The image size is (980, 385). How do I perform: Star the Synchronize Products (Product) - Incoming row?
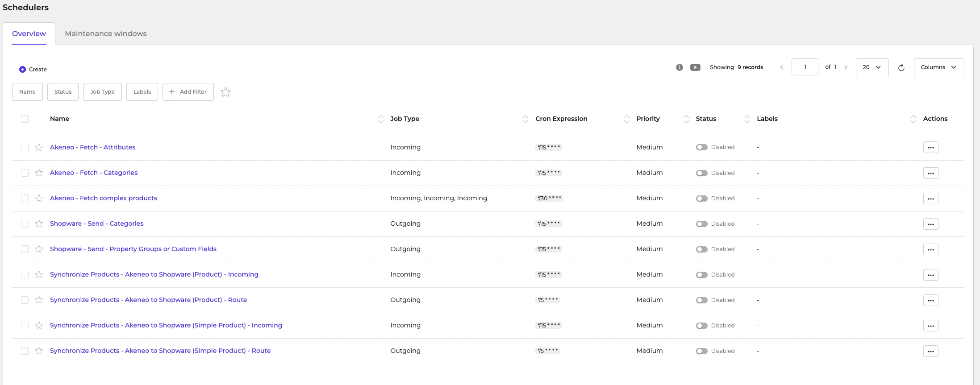coord(39,274)
